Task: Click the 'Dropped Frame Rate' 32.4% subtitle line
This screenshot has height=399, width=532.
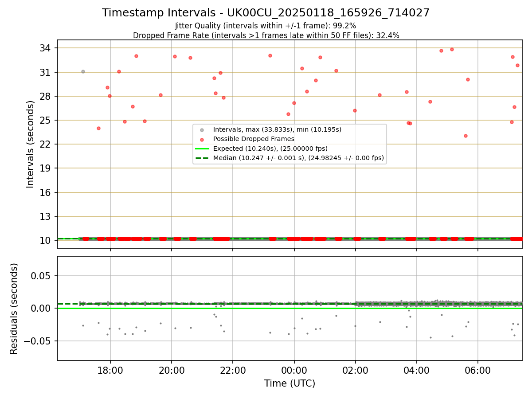Action: (266, 35)
